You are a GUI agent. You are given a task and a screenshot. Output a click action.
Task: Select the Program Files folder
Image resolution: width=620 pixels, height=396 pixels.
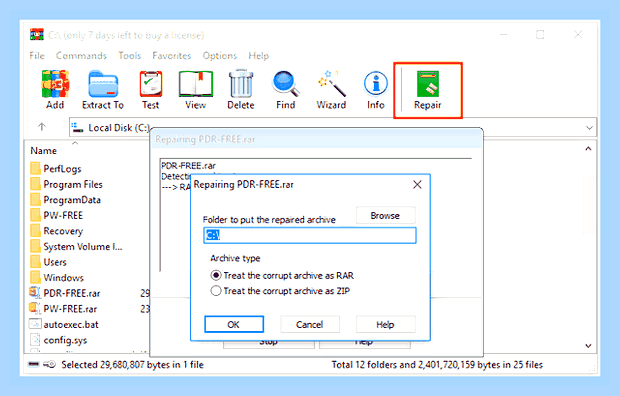66,184
